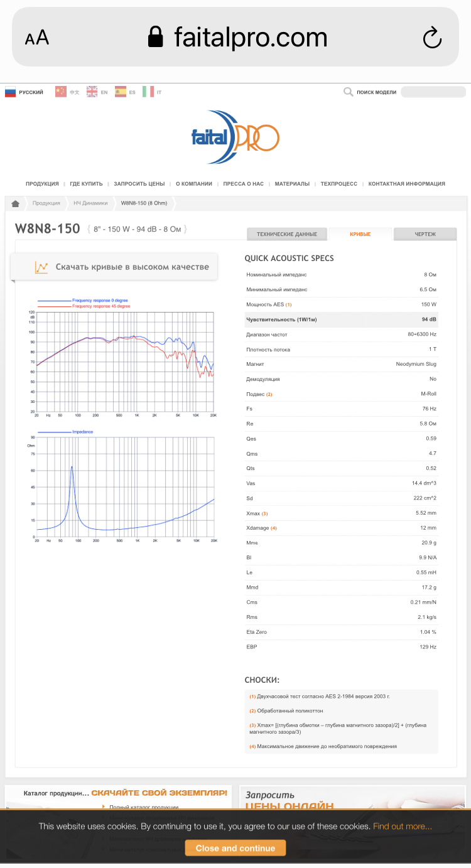Open the Продукция menu item
The image size is (471, 868).
point(42,184)
